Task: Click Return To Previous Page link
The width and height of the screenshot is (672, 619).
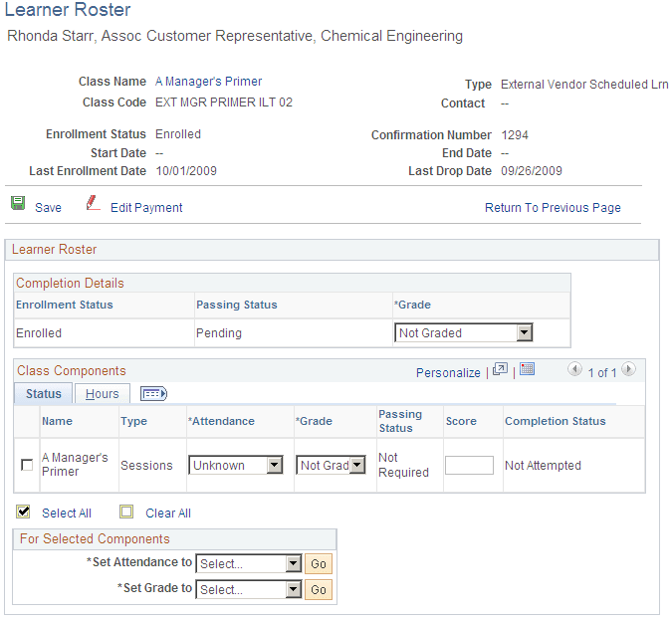Action: (553, 208)
